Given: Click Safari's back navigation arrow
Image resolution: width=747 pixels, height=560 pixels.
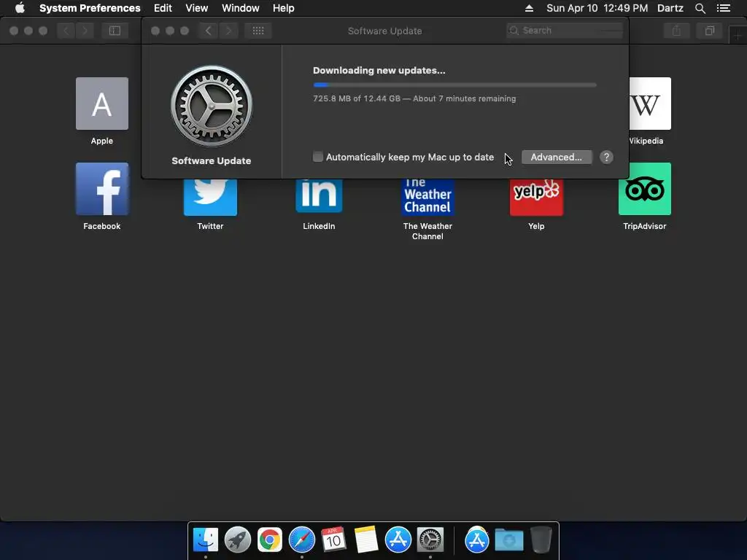Looking at the screenshot, I should [x=66, y=31].
